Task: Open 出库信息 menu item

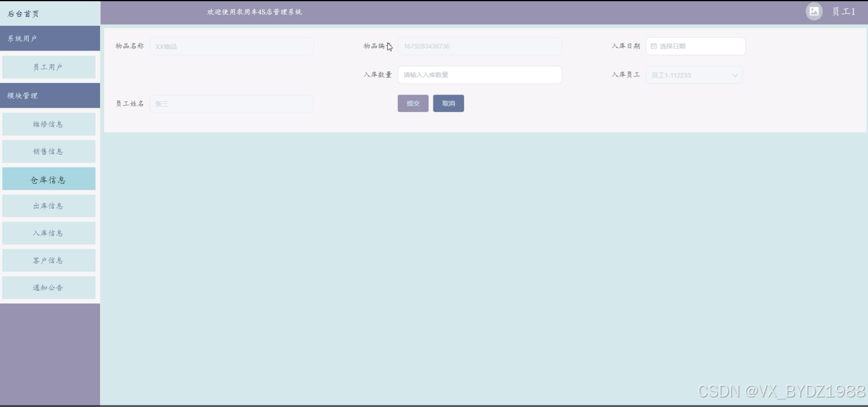Action: tap(49, 206)
